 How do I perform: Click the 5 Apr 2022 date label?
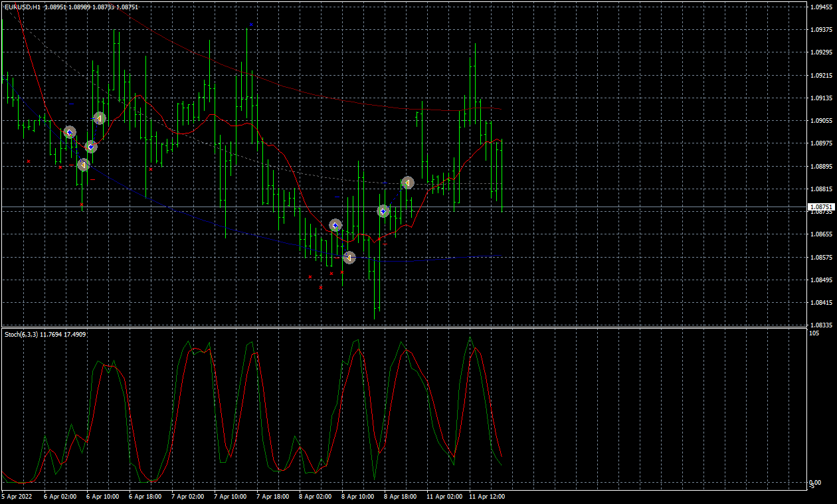tap(17, 495)
